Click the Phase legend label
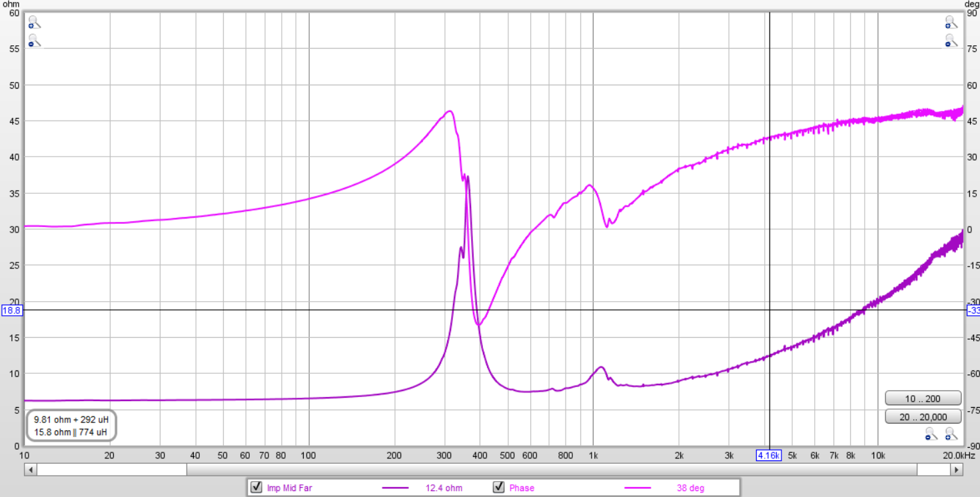980x497 pixels. 522,488
